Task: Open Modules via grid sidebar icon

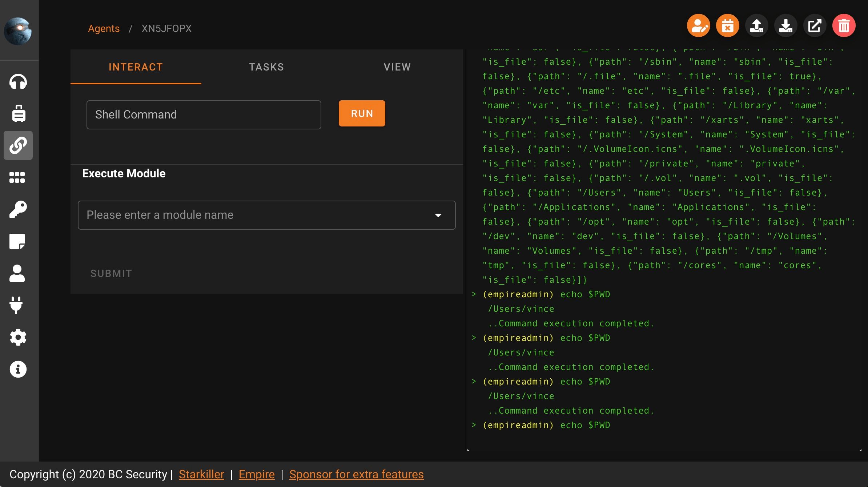Action: (x=17, y=177)
